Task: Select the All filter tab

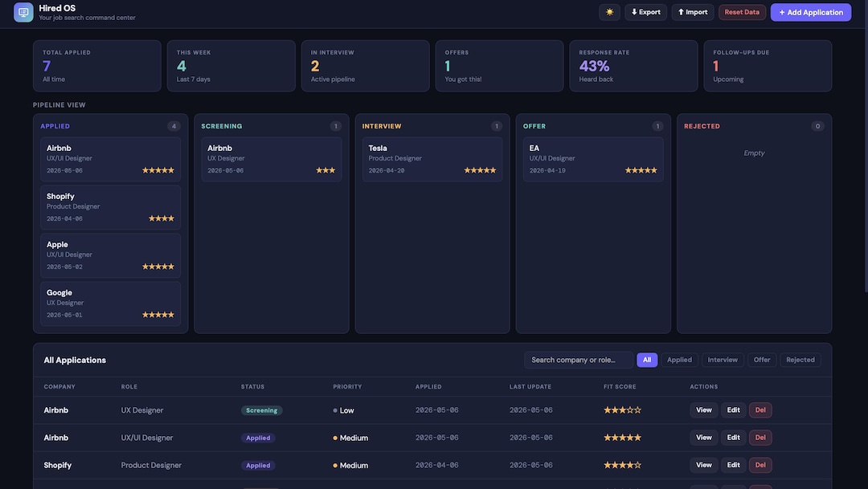Action: [646, 360]
